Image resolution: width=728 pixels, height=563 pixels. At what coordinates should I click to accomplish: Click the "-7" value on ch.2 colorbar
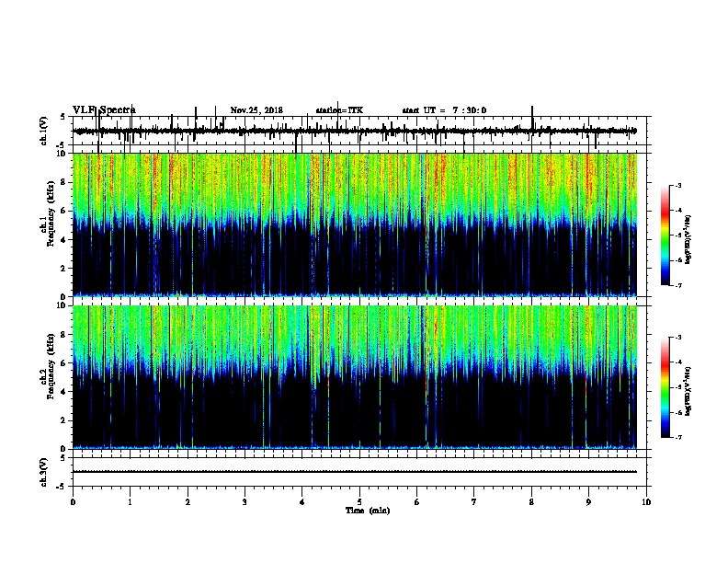678,438
